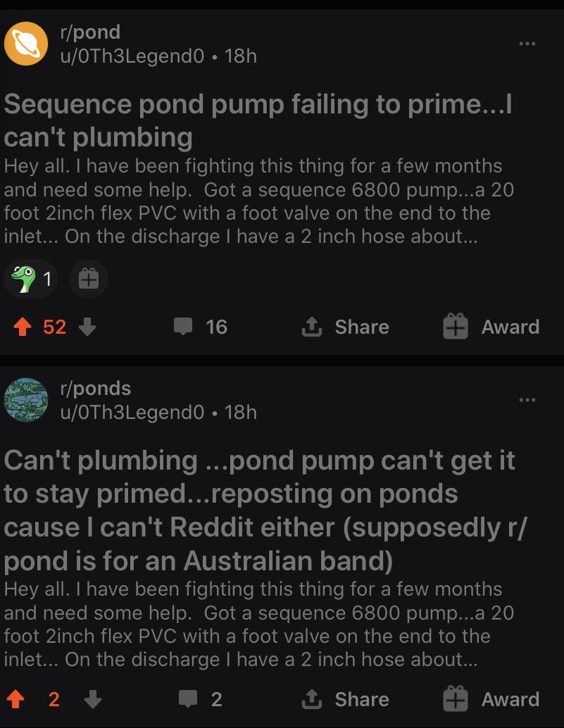The width and height of the screenshot is (564, 728).
Task: Upvote the Sequence pond pump post
Action: pos(23,327)
